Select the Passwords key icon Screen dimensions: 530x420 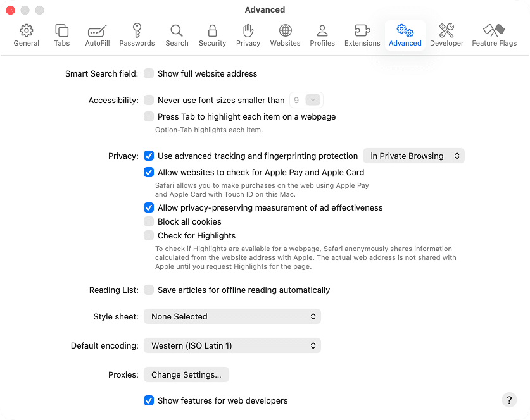137,35
